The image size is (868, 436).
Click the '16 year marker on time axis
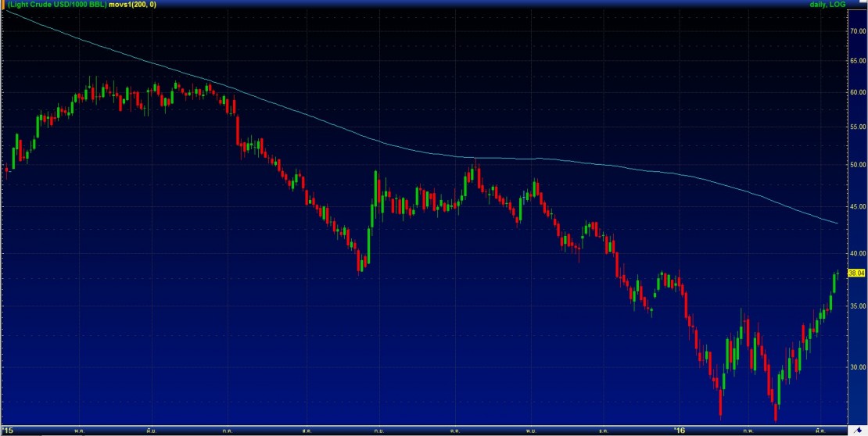pyautogui.click(x=679, y=430)
